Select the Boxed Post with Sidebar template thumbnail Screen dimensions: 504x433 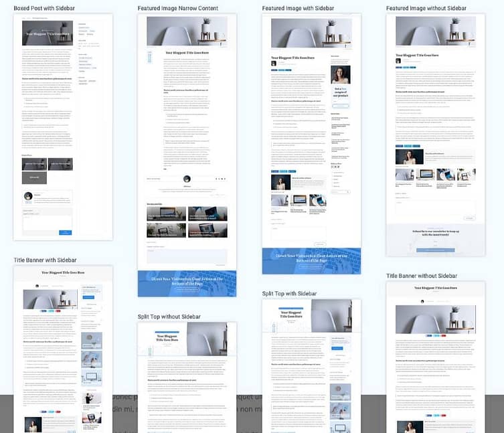point(63,127)
